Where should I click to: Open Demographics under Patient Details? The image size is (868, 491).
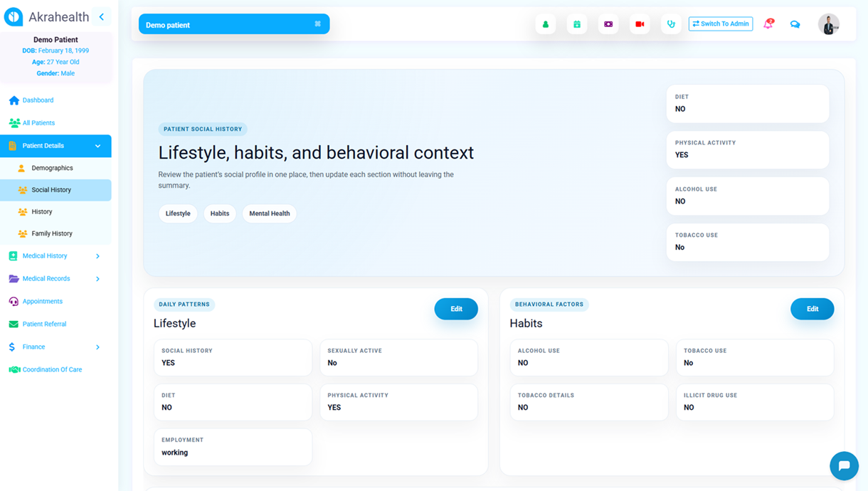click(x=52, y=168)
